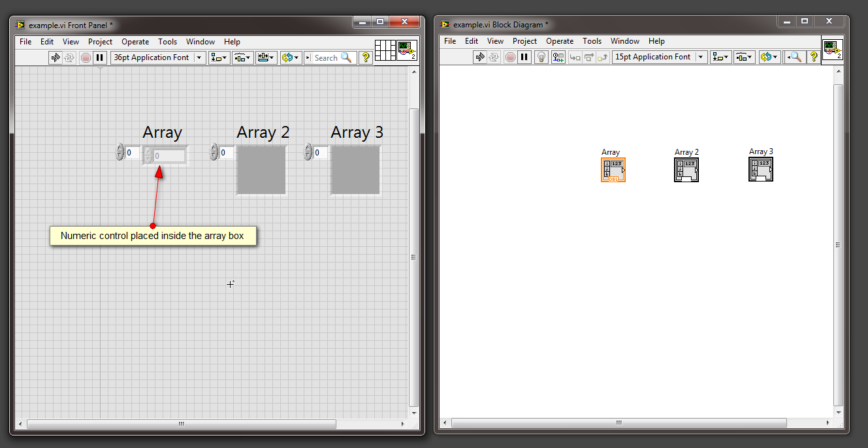Pause execution using the block diagram toolbar
The image size is (868, 448).
click(x=524, y=57)
